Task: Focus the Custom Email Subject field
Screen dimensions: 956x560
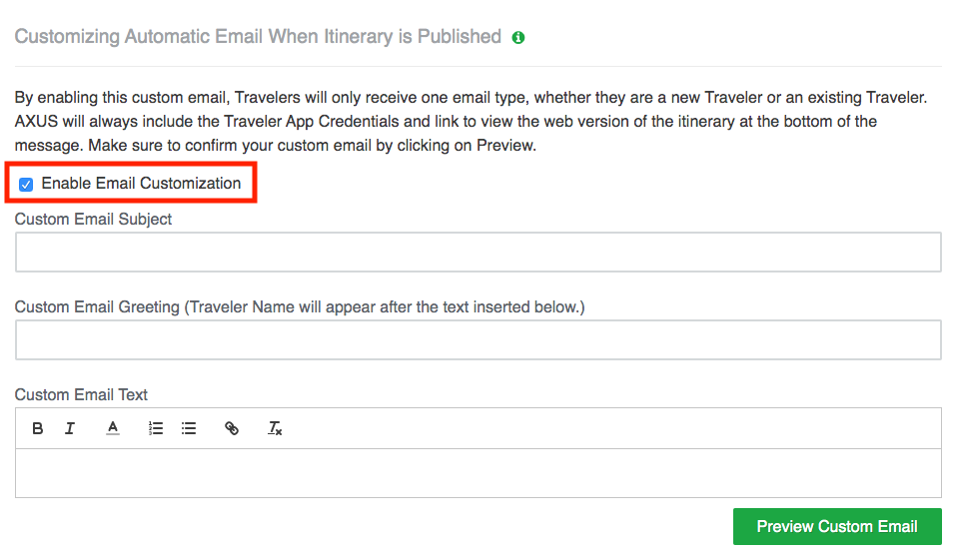Action: tap(478, 252)
